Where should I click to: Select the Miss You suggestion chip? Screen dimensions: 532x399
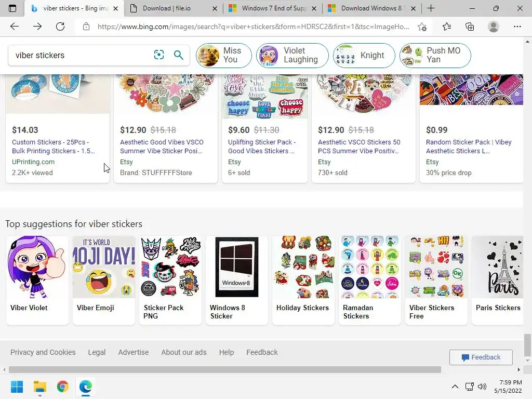(223, 55)
